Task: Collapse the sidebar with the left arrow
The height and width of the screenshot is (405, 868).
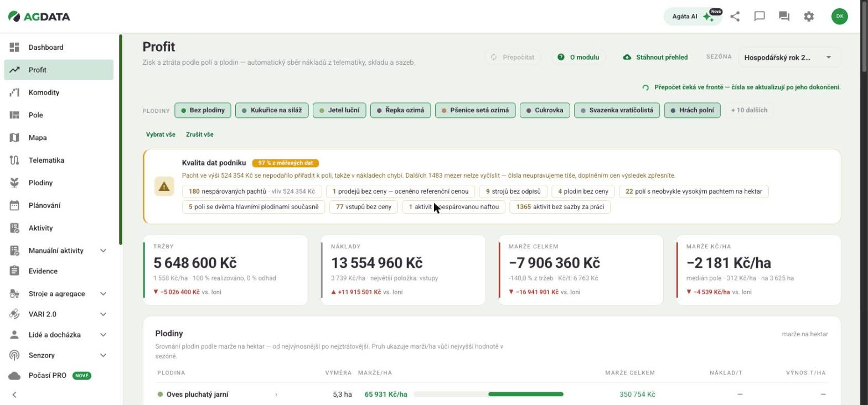Action: click(14, 394)
